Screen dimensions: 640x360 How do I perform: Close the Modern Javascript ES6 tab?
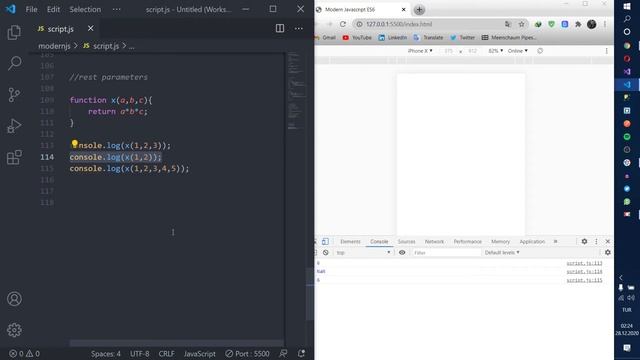tap(403, 9)
